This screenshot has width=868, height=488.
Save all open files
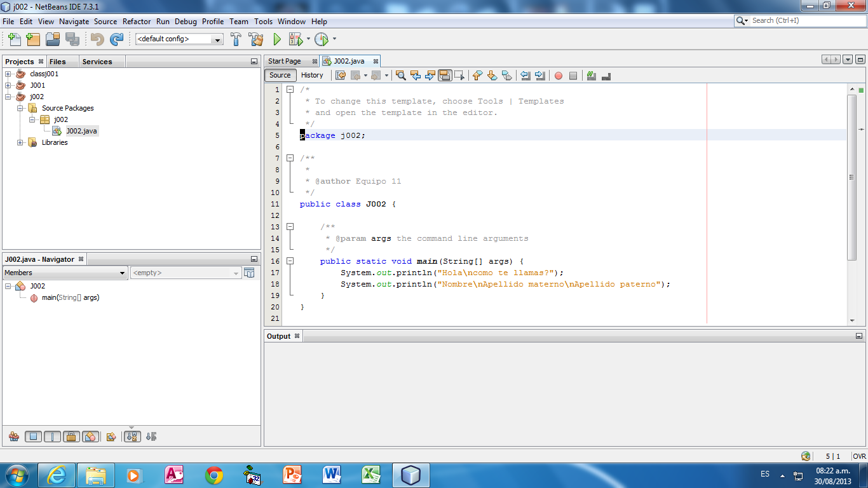[73, 39]
